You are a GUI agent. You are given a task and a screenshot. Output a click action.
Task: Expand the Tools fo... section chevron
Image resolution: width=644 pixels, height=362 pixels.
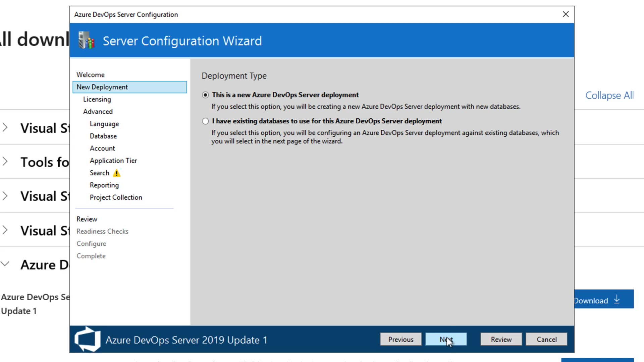(5, 162)
